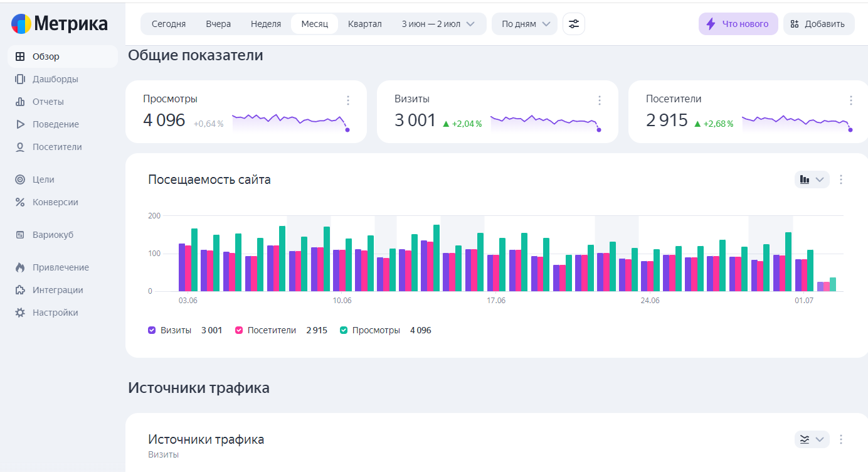Select the Настройки sidebar item
Viewport: 868px width, 472px height.
pyautogui.click(x=56, y=312)
